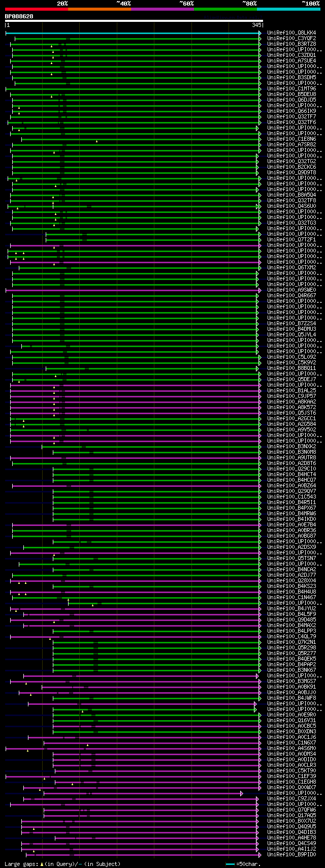The height and width of the screenshot is (868, 325).
Task: Select the UniRef100_A7SR82 hit
Action: (291, 145)
